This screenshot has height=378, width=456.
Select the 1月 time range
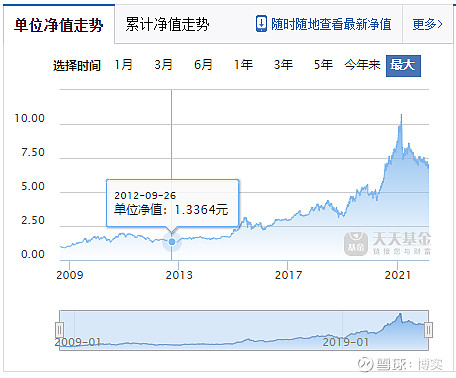[x=123, y=65]
